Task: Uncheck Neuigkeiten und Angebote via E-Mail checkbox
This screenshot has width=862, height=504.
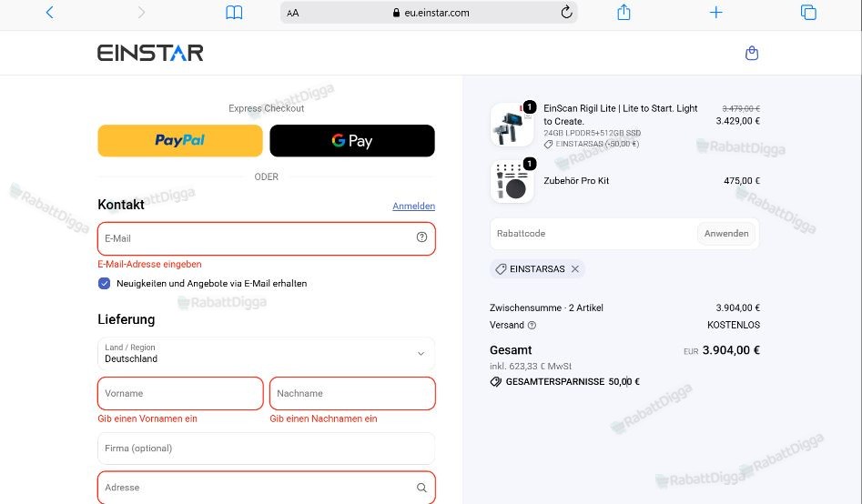Action: pos(104,284)
